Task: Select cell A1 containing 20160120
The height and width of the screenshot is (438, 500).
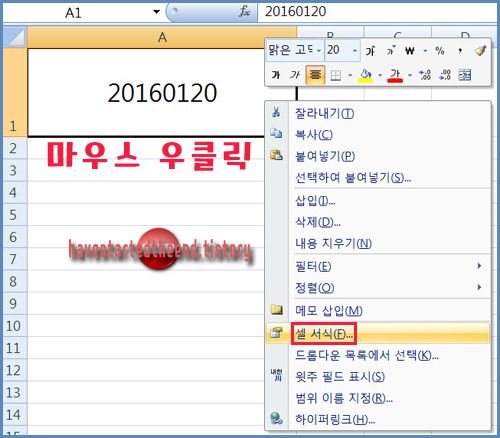Action: tap(162, 92)
